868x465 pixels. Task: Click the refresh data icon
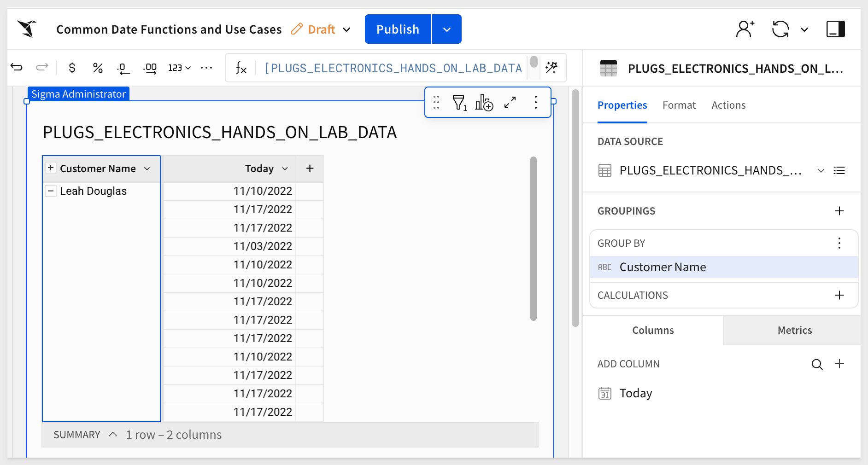click(780, 29)
